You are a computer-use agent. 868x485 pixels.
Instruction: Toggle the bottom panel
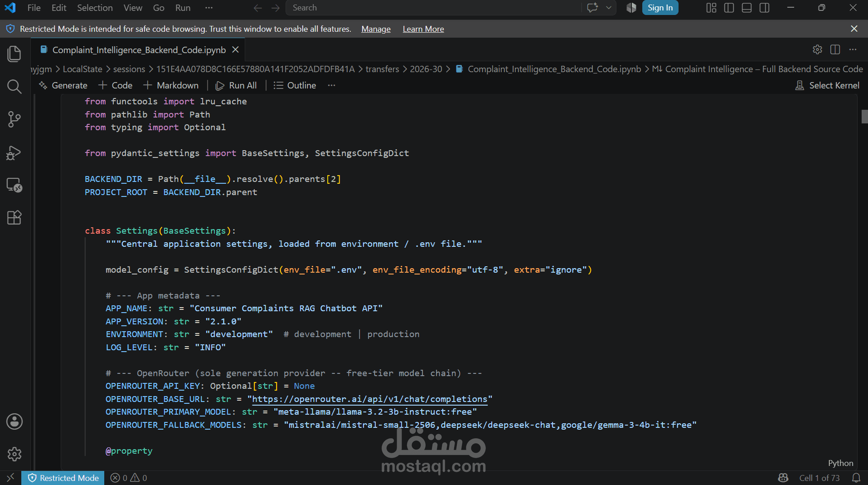pyautogui.click(x=747, y=8)
